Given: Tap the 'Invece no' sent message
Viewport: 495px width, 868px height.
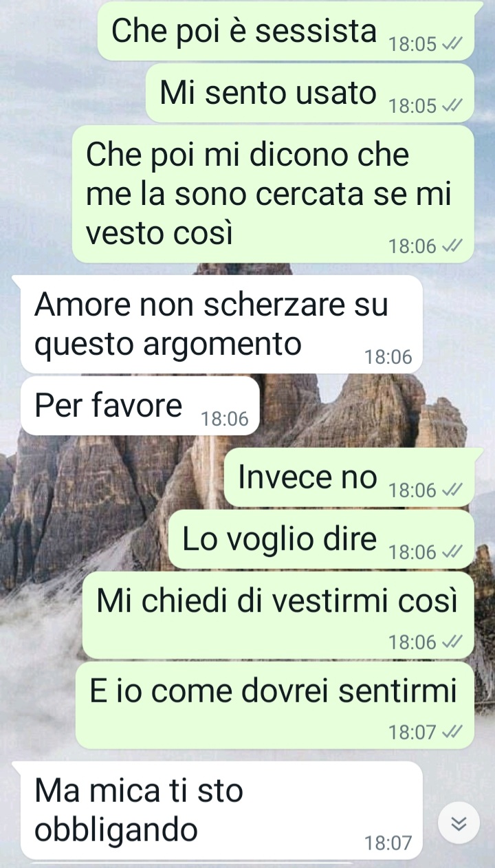Looking at the screenshot, I should [349, 477].
